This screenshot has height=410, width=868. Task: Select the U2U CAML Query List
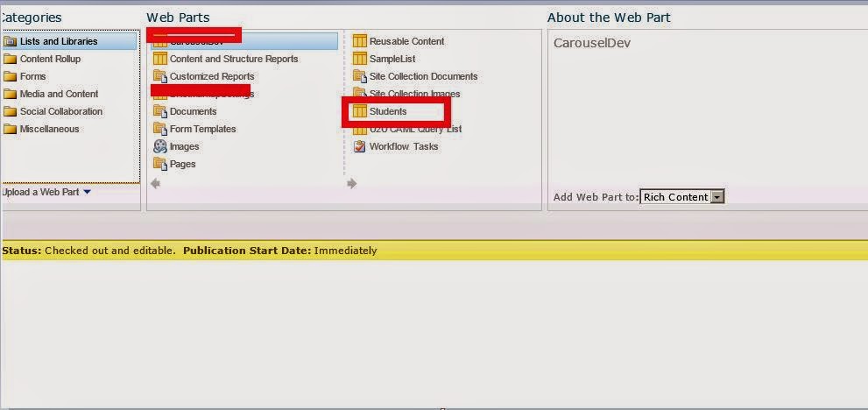[x=416, y=129]
